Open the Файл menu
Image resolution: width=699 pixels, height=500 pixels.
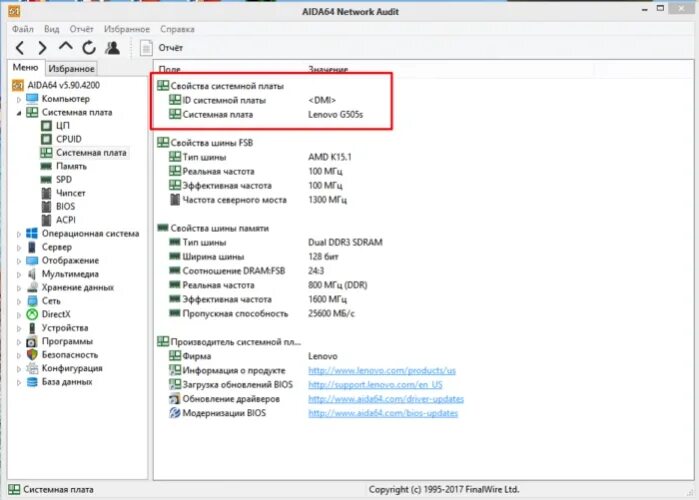pyautogui.click(x=23, y=29)
